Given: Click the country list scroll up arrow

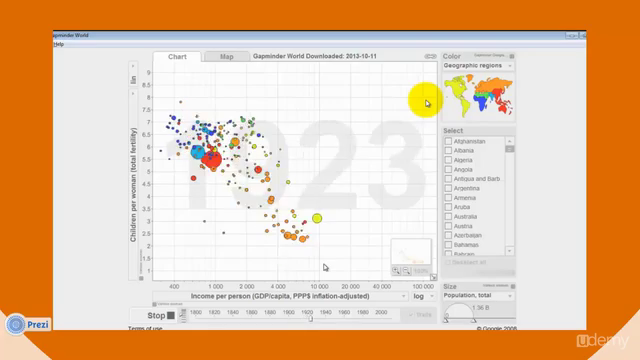Looking at the screenshot, I should tap(509, 141).
